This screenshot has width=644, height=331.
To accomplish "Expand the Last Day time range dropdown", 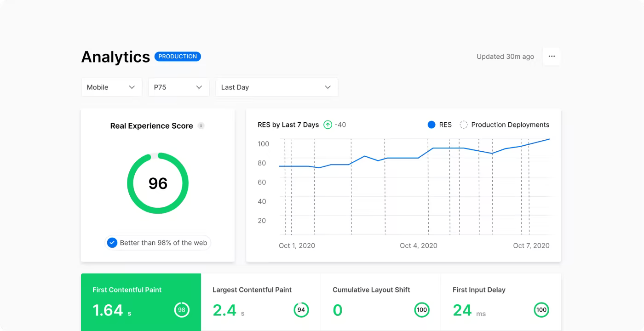I will (x=277, y=87).
